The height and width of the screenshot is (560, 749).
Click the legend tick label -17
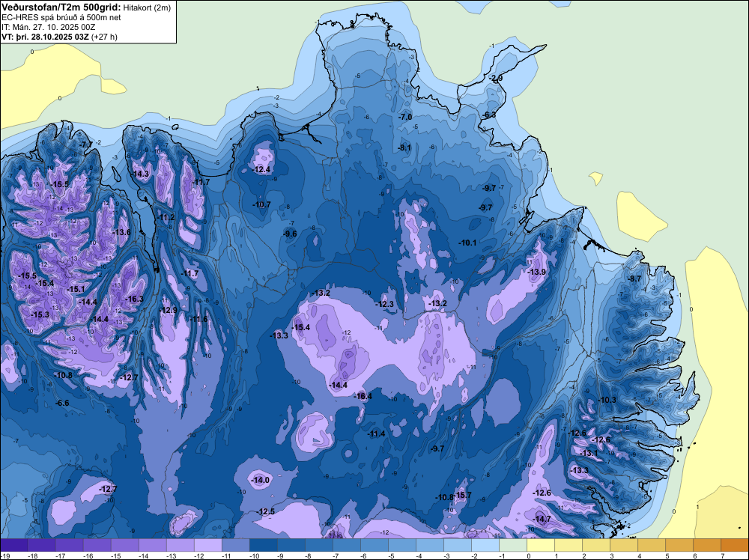click(60, 556)
